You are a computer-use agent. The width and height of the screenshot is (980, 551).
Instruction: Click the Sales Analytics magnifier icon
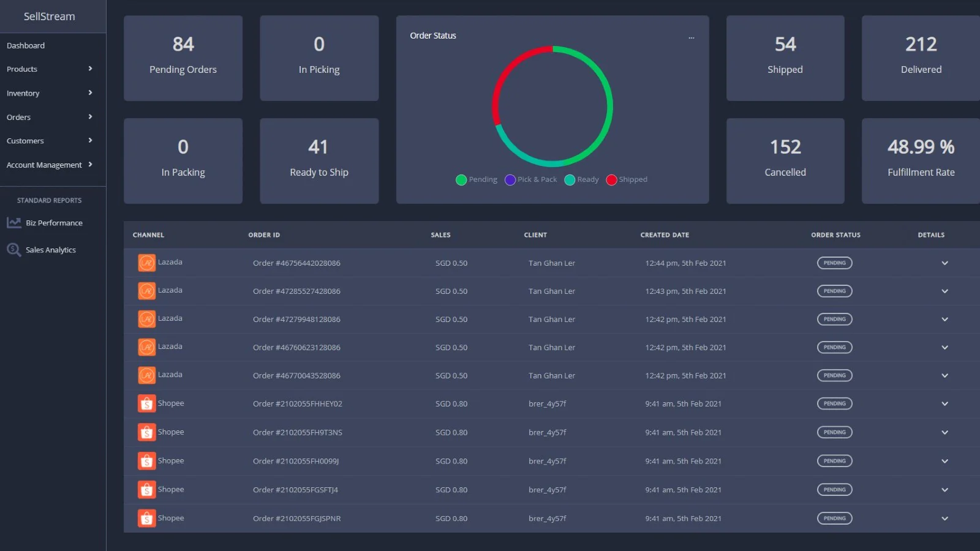[x=13, y=250]
